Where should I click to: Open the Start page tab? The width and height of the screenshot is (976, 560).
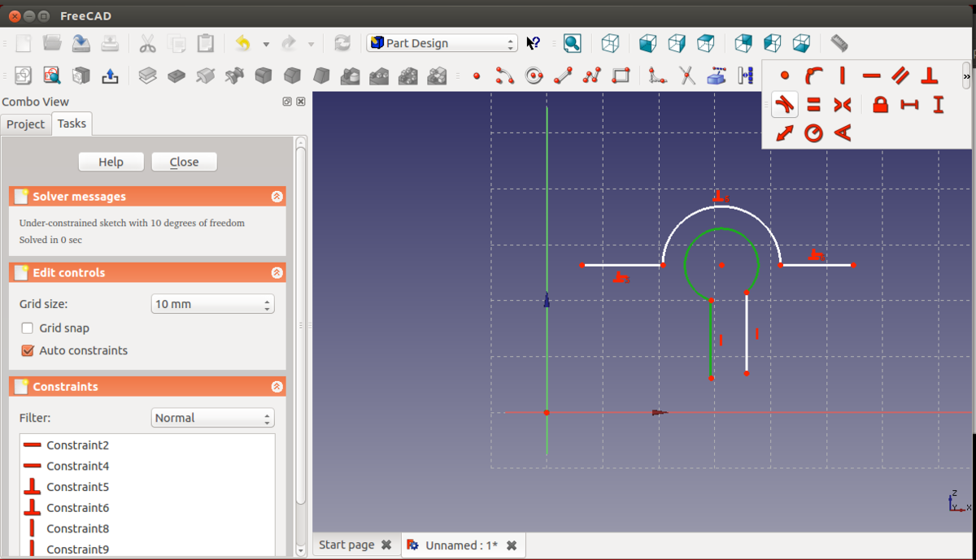346,545
